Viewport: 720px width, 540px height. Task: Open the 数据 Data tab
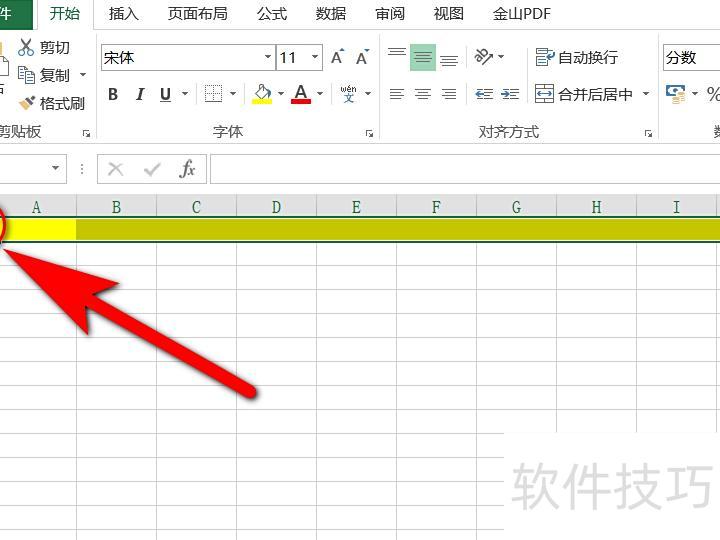tap(331, 14)
